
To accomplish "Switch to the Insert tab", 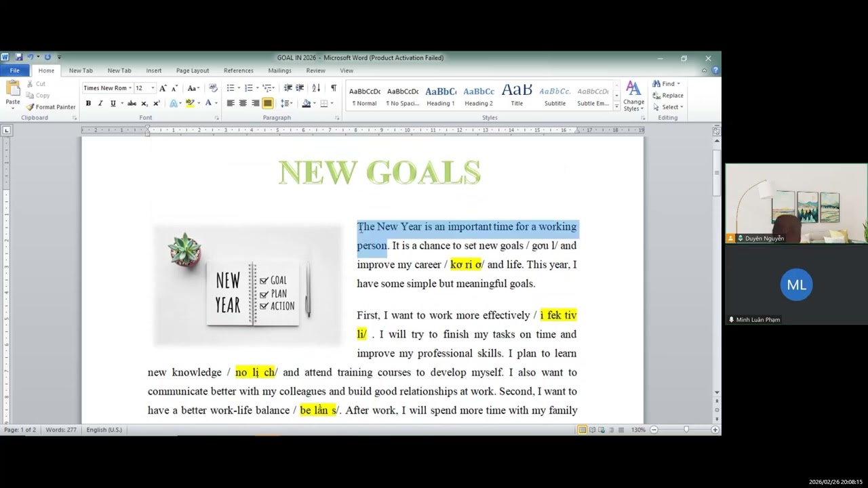I will [x=154, y=70].
